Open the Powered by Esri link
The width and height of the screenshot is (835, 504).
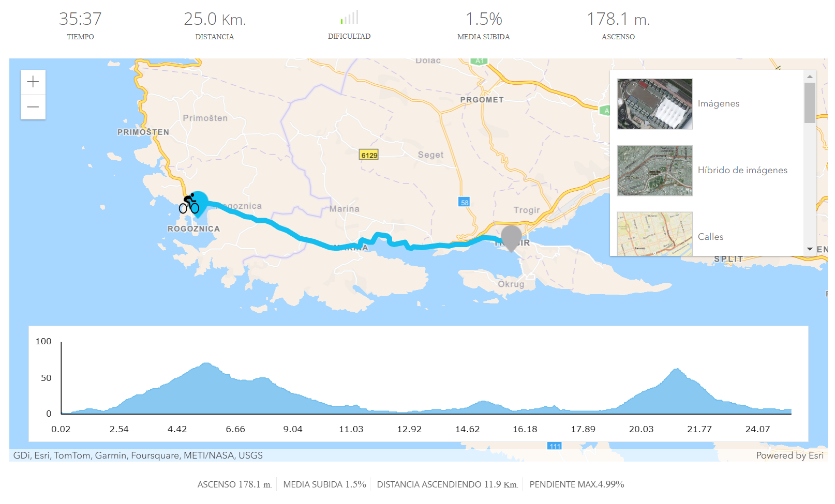[x=789, y=455]
